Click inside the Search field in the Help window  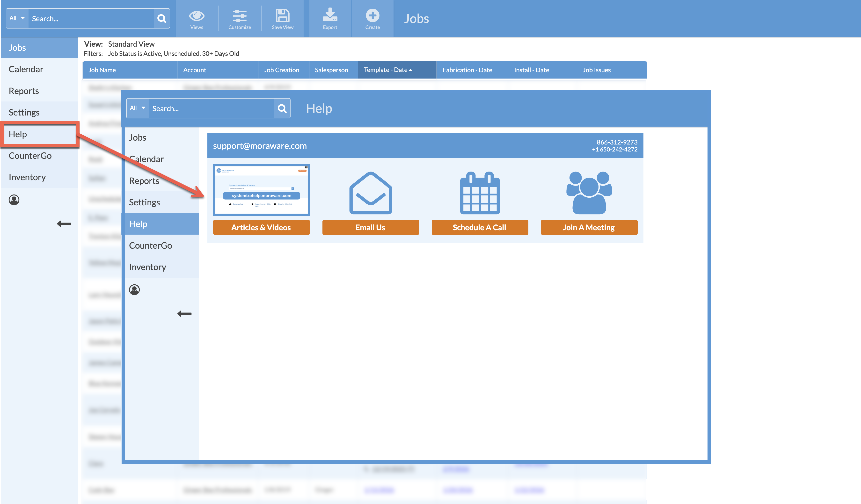212,108
